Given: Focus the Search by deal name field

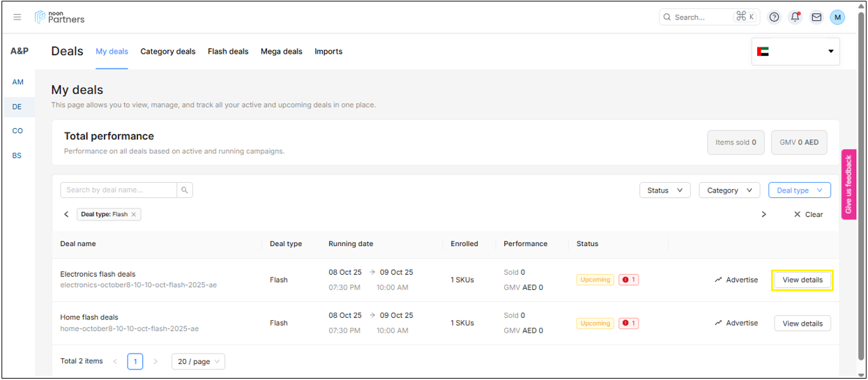Looking at the screenshot, I should 119,190.
